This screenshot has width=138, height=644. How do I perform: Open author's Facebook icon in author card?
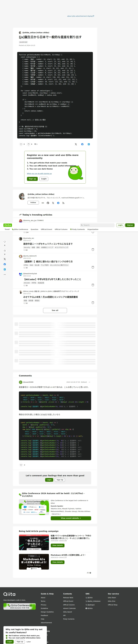click(x=58, y=203)
